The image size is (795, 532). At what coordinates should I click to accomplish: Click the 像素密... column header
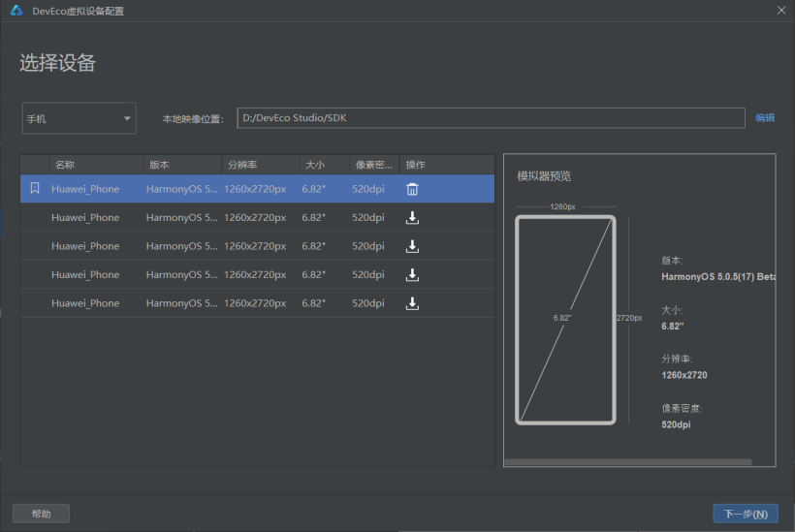373,165
